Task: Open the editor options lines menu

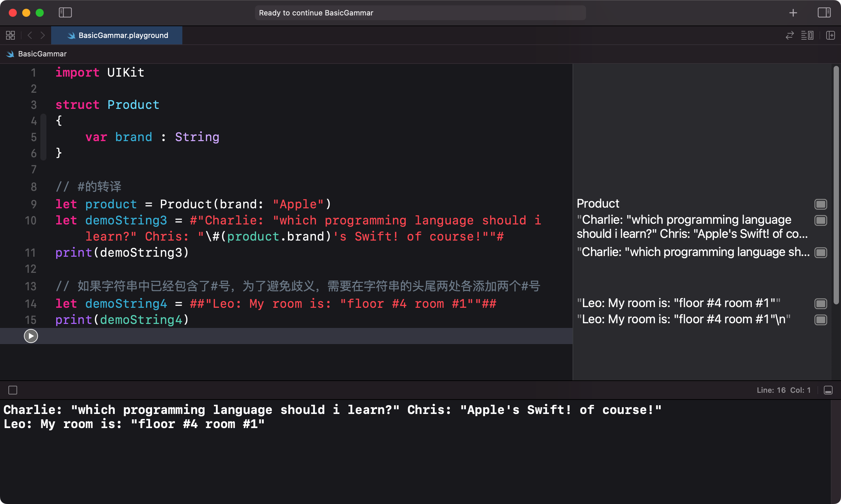Action: click(807, 35)
